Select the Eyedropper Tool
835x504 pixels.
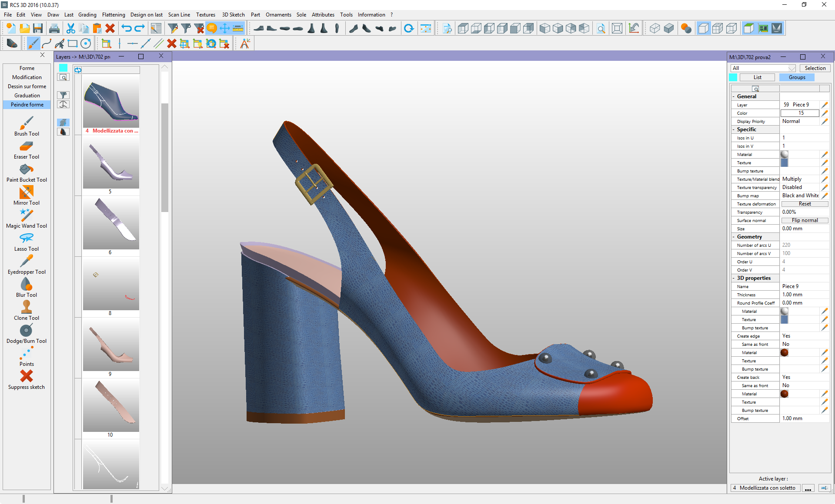point(27,265)
